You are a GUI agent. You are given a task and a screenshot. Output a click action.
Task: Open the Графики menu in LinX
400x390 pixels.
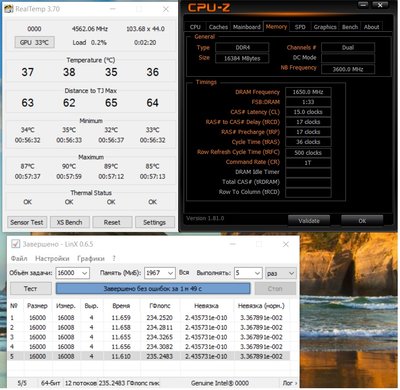point(91,258)
